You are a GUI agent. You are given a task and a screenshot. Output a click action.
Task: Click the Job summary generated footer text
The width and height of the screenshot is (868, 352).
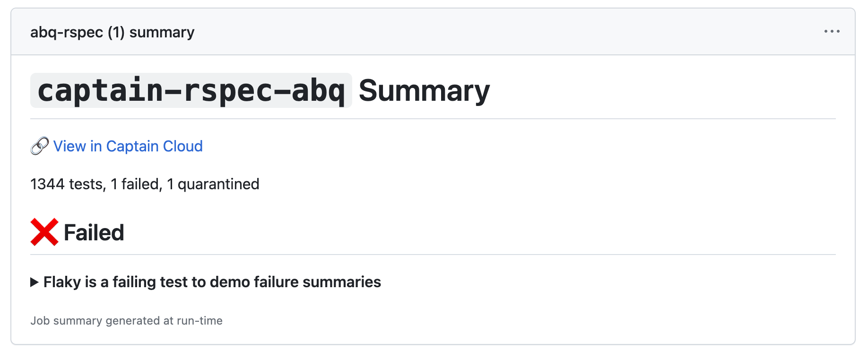[x=127, y=320]
